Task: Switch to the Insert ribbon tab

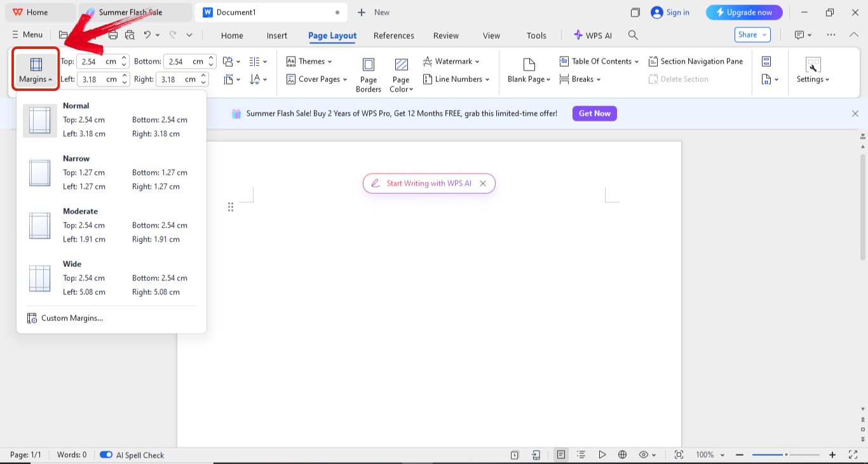Action: click(x=277, y=36)
